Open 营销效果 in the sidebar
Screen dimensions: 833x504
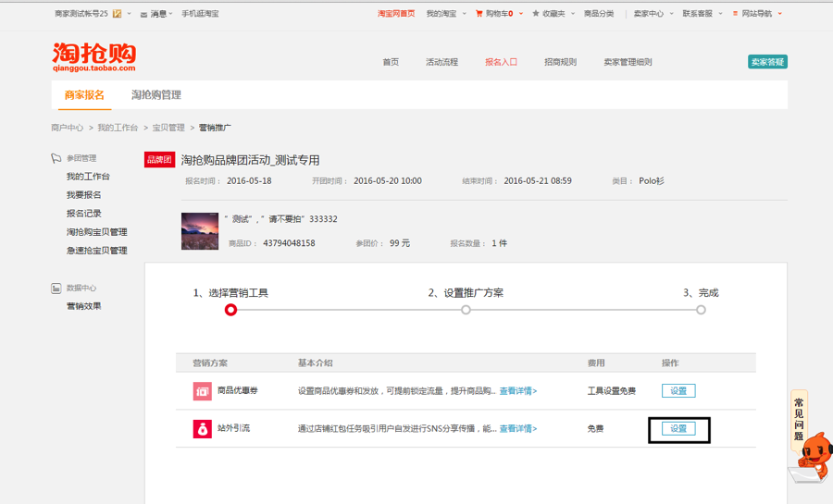[x=83, y=306]
